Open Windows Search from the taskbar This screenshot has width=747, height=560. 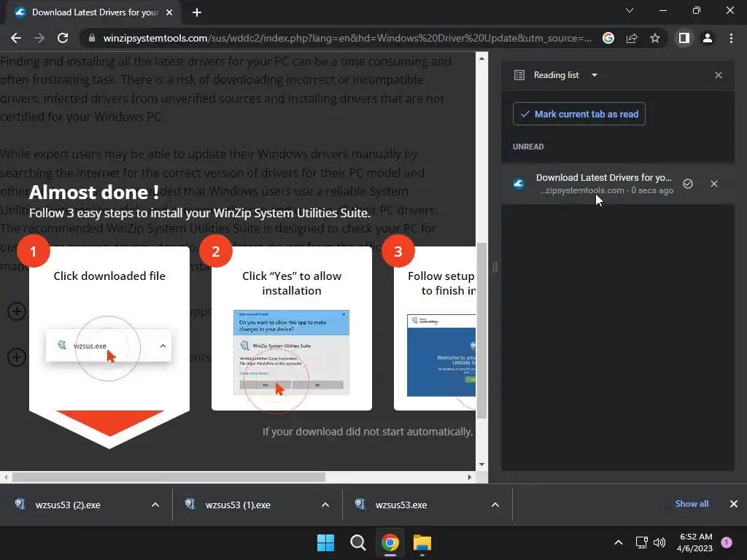click(357, 542)
